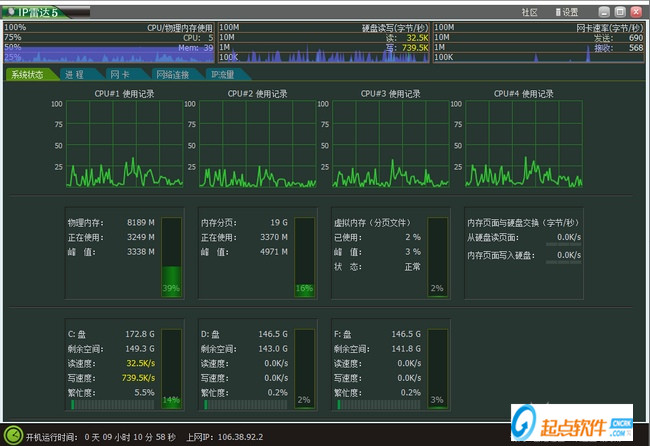Click the CPU#4 使用记录 graph
The image size is (650, 446).
tap(518, 145)
